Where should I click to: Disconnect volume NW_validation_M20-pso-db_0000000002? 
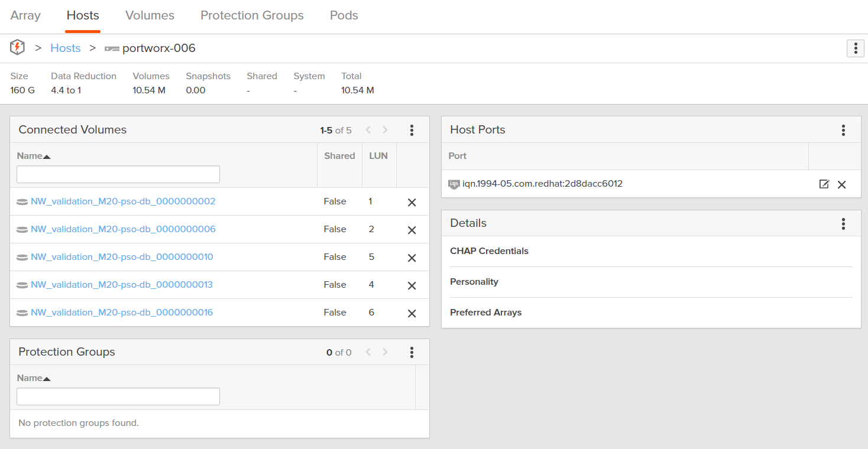pyautogui.click(x=412, y=202)
